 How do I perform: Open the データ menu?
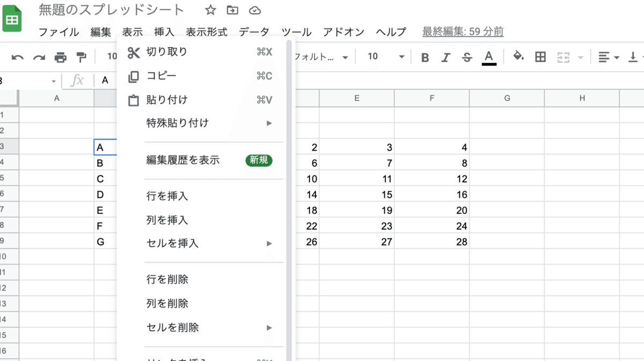coord(254,32)
